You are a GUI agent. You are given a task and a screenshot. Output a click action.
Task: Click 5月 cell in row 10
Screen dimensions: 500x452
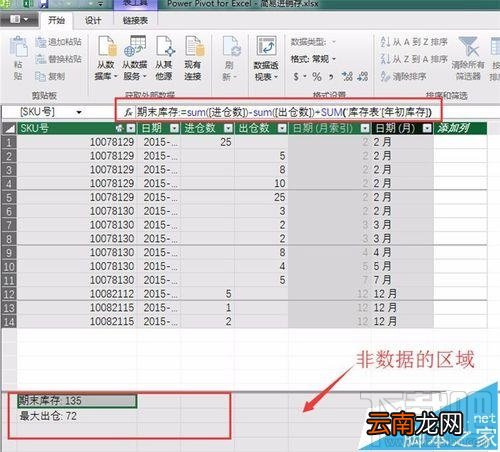[403, 266]
